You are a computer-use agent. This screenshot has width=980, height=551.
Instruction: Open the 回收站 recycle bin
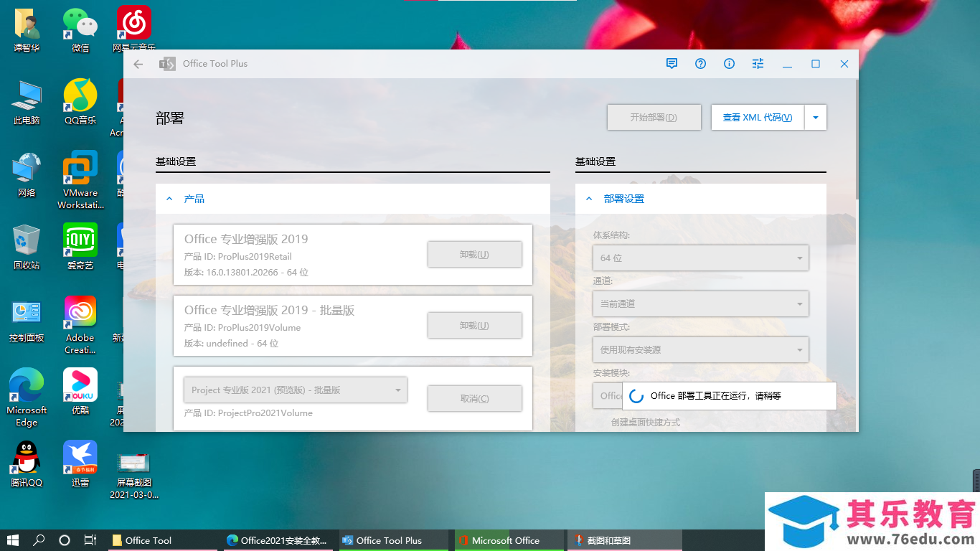tap(27, 247)
